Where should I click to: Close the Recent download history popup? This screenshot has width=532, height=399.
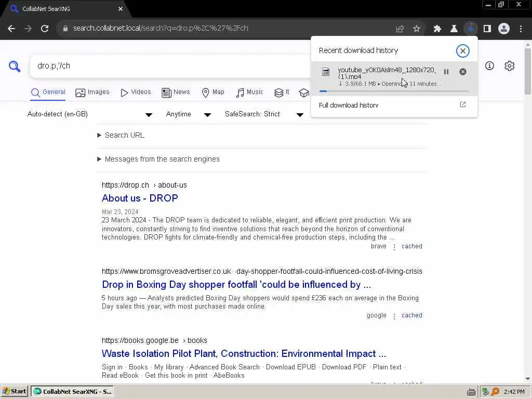[x=463, y=51]
